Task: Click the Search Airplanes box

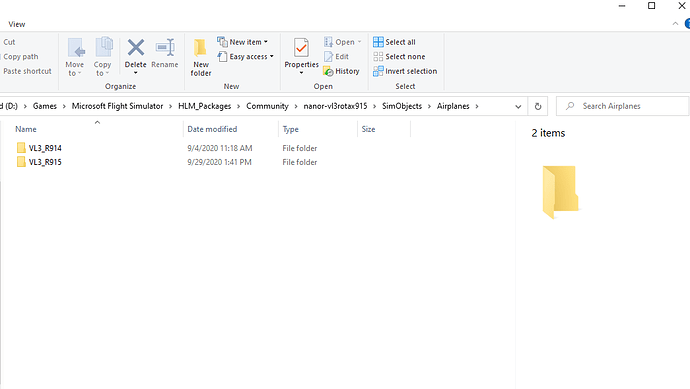Action: point(622,106)
